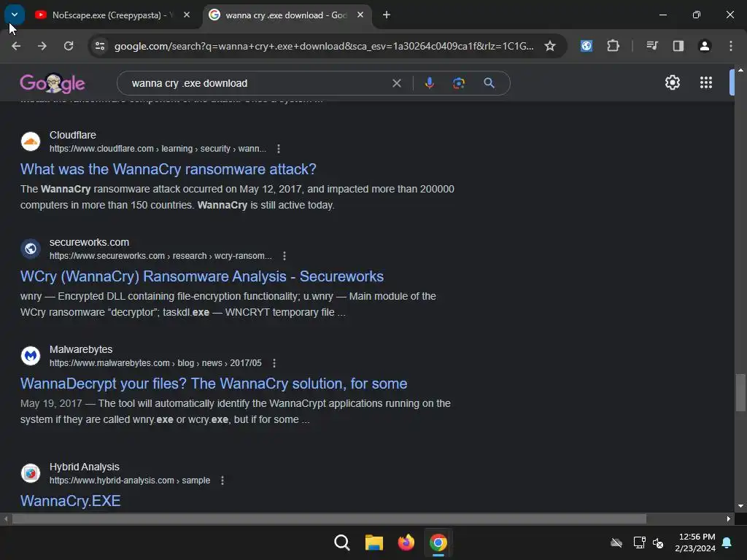
Task: Click the malwarebytes.com breadcrumb URL
Action: pyautogui.click(x=155, y=363)
